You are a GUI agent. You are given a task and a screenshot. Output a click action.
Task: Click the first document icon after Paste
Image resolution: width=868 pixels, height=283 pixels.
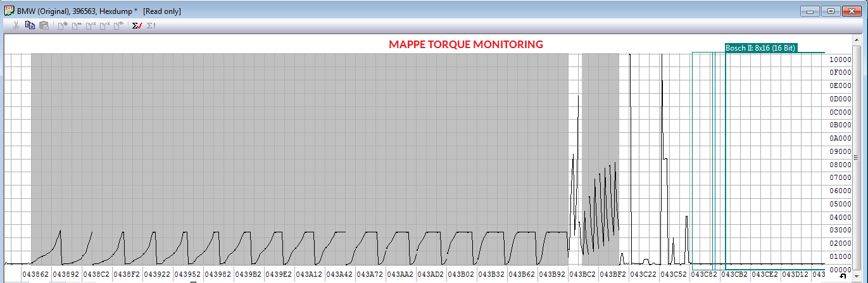coord(62,26)
